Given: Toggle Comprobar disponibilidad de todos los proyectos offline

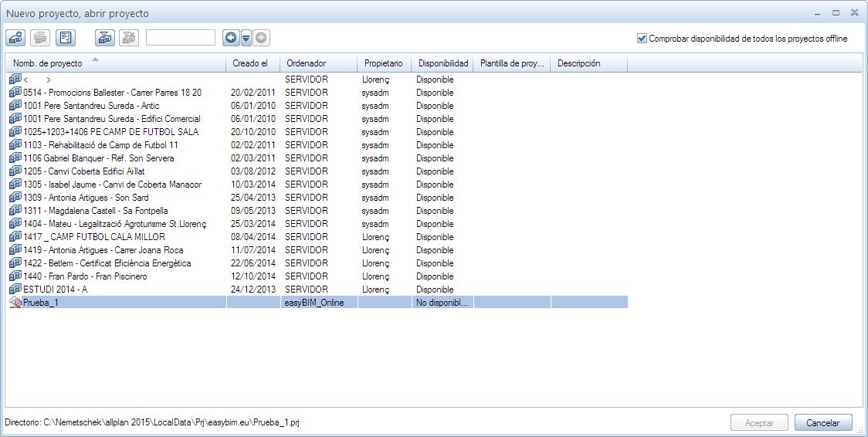Looking at the screenshot, I should point(643,39).
